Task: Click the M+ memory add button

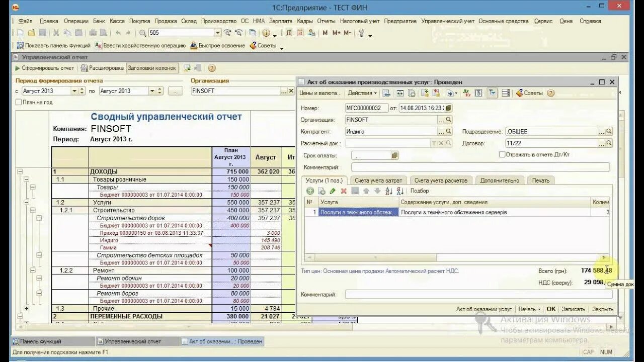Action: tap(336, 33)
